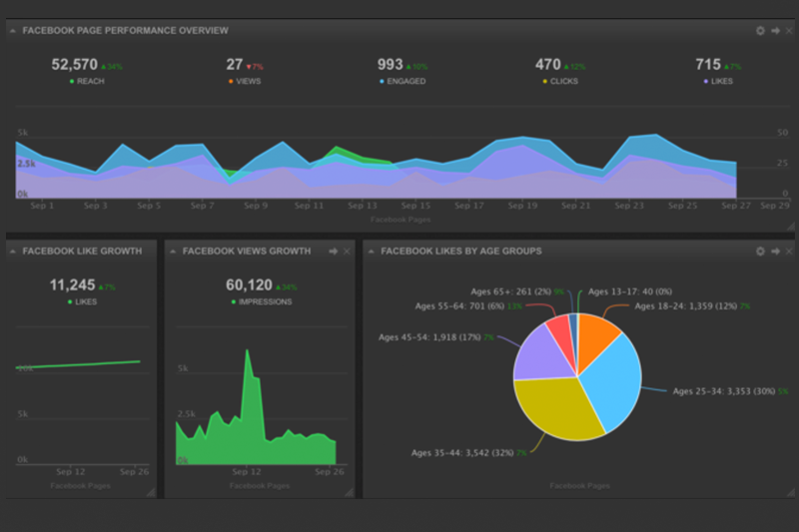The height and width of the screenshot is (532, 799).
Task: Open settings gear of Likes By Age Groups
Action: click(x=760, y=251)
